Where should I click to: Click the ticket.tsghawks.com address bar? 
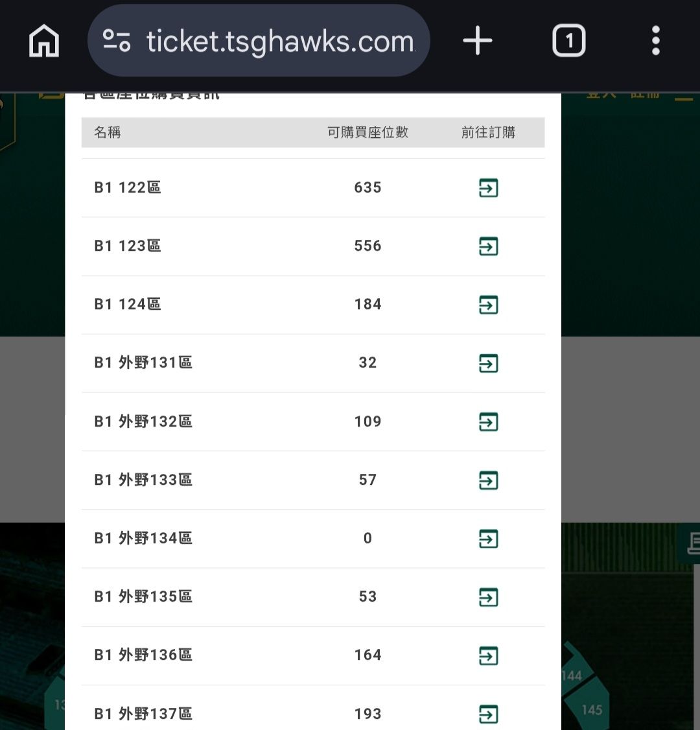(x=280, y=42)
